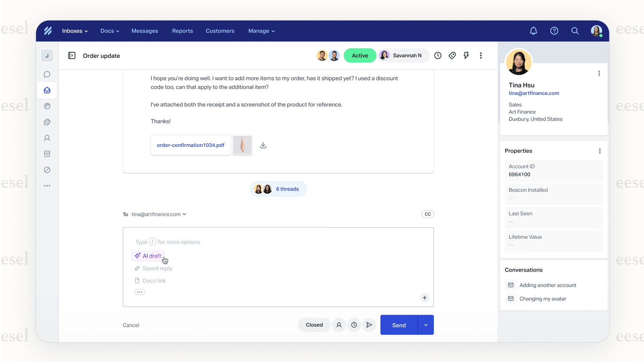Open the notifications bell
Viewport: 644px width, 362px height.
pyautogui.click(x=533, y=31)
